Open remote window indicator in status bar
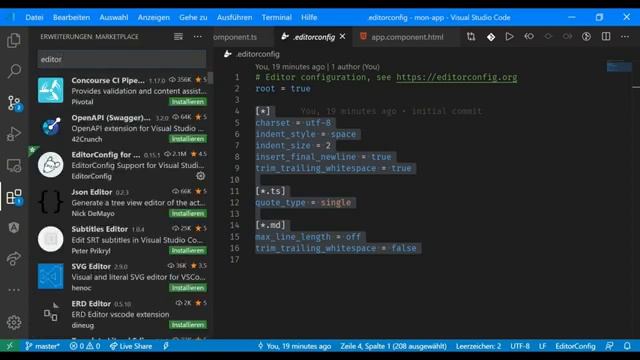The width and height of the screenshot is (640, 360). (9, 346)
